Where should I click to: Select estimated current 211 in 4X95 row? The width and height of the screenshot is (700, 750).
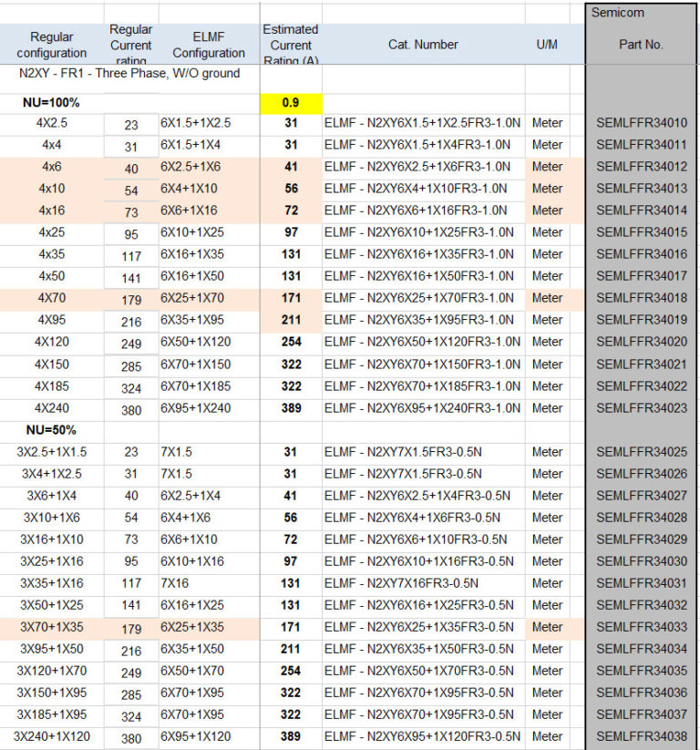[291, 320]
